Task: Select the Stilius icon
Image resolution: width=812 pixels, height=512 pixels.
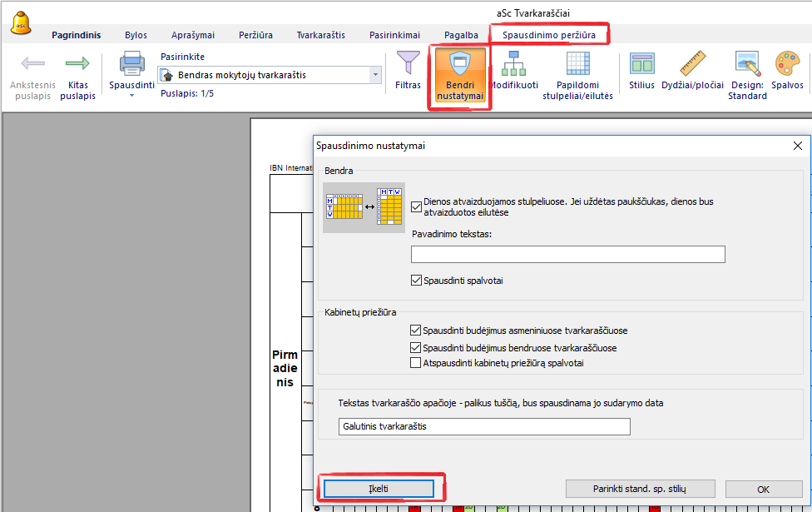Action: pos(641,64)
